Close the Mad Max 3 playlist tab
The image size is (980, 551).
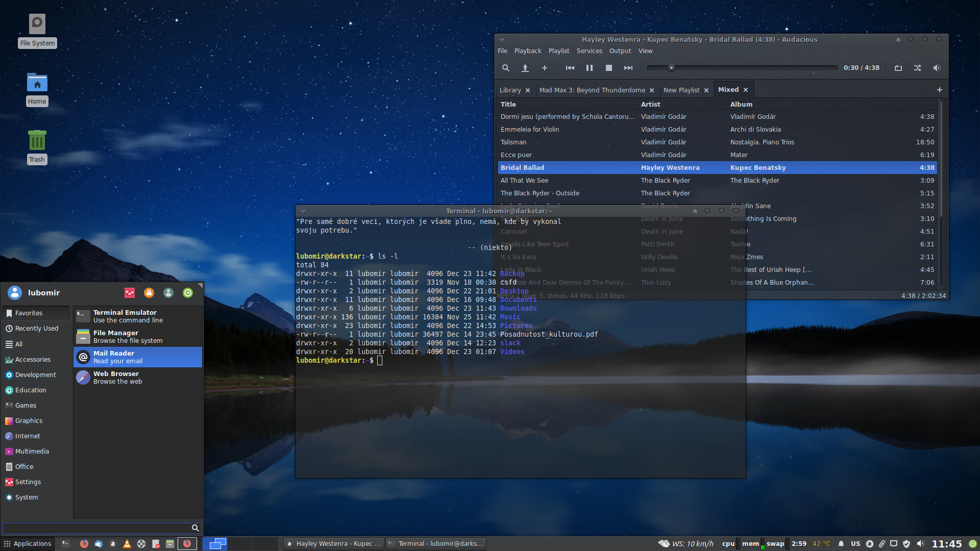click(652, 90)
